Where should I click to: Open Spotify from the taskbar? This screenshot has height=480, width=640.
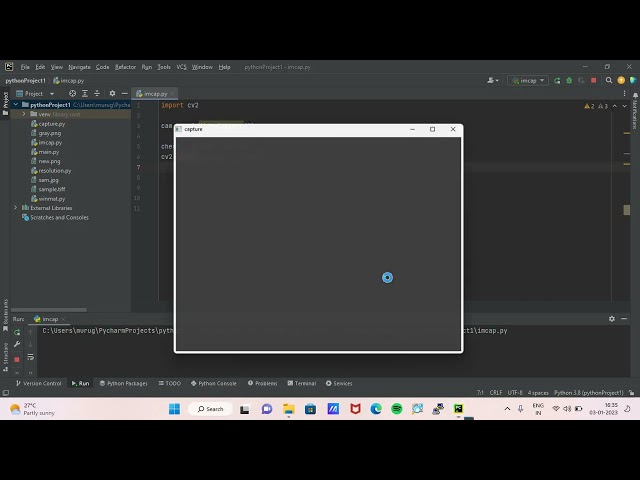pos(397,409)
